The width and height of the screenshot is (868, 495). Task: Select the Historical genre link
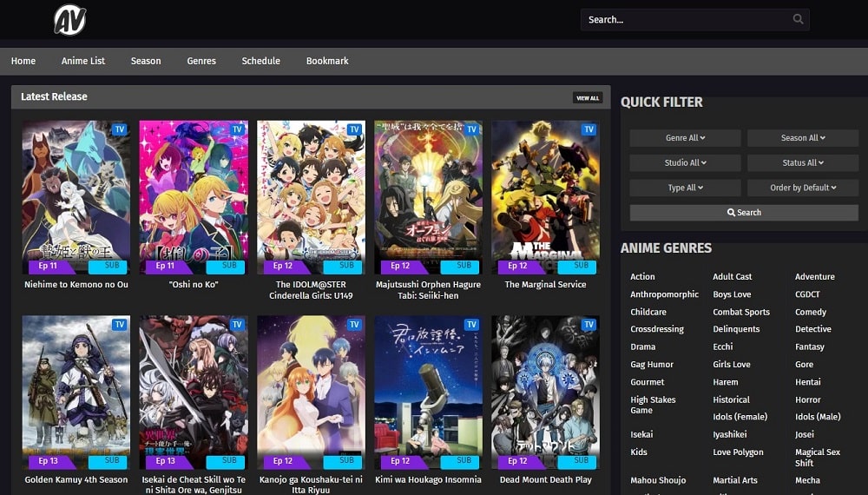pos(731,399)
